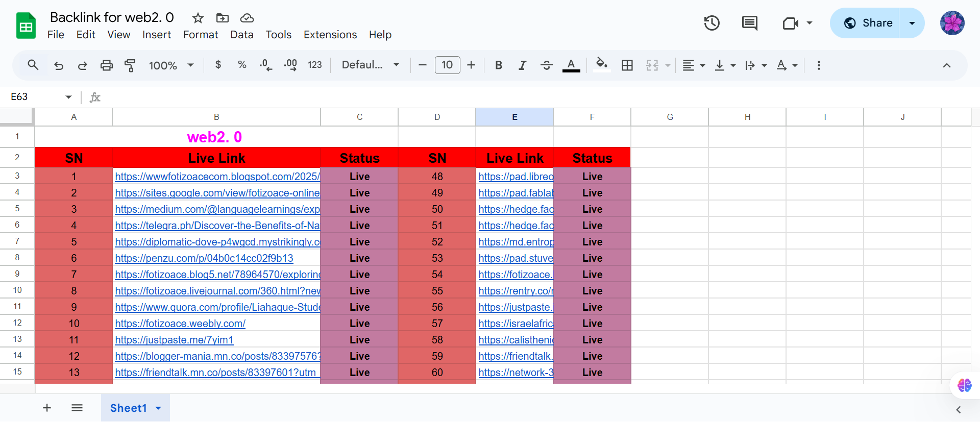Open the fotizoace.weebly.com link
The width and height of the screenshot is (980, 422).
pyautogui.click(x=180, y=324)
